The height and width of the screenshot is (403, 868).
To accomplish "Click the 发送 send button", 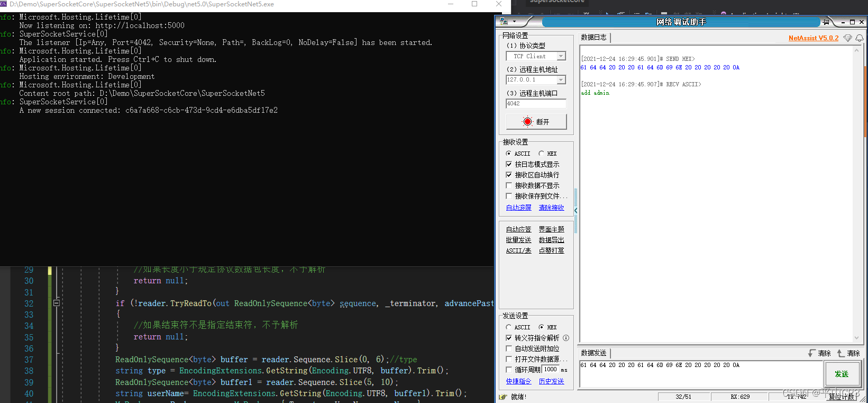I will [842, 374].
